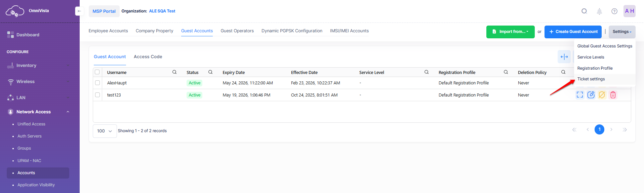Collapse the sidebar with the arrow button

[79, 11]
